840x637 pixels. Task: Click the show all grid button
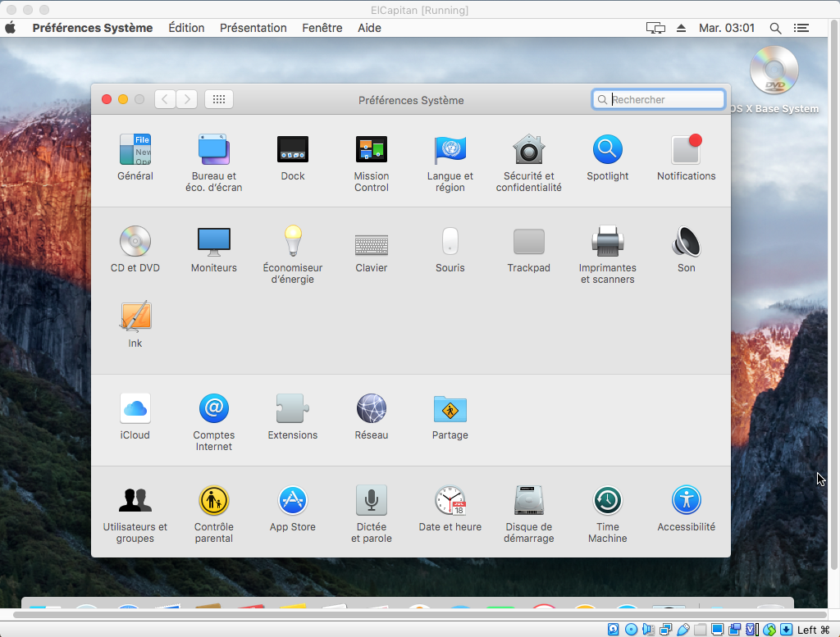pos(218,99)
